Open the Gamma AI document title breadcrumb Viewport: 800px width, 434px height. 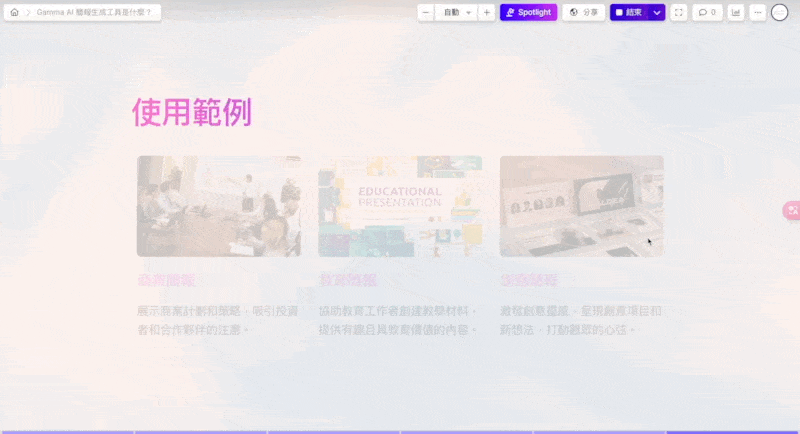coord(94,12)
